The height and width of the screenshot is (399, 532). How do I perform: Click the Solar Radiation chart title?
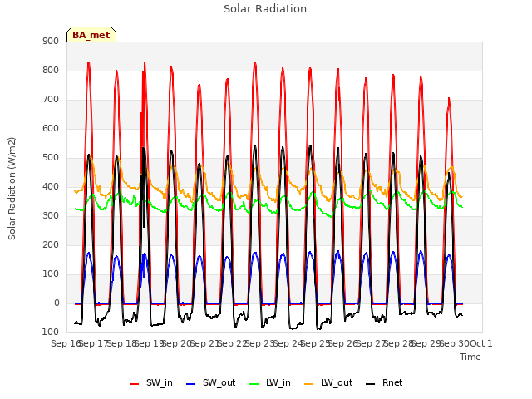(265, 9)
